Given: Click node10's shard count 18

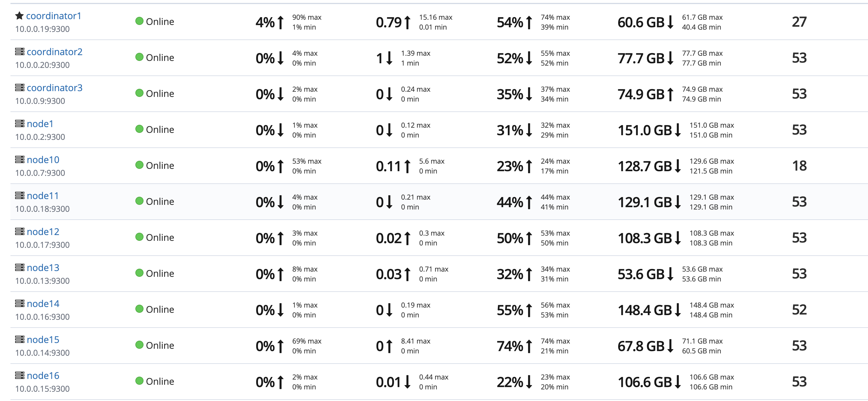Looking at the screenshot, I should pyautogui.click(x=799, y=166).
